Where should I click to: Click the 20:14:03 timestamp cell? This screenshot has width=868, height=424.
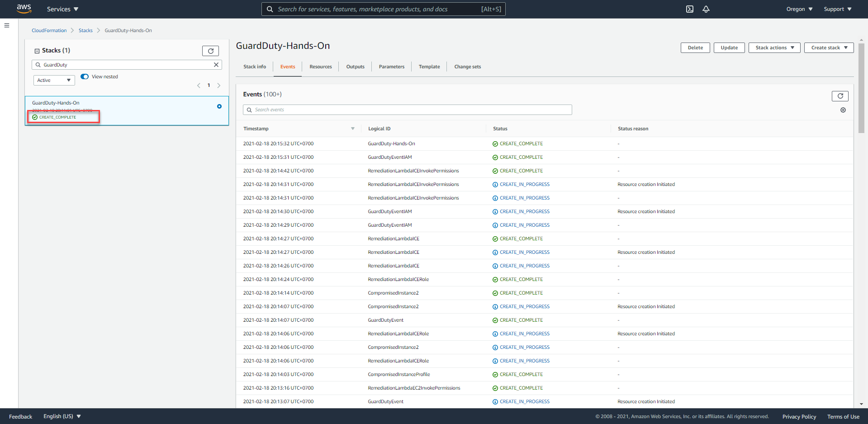[x=278, y=374]
